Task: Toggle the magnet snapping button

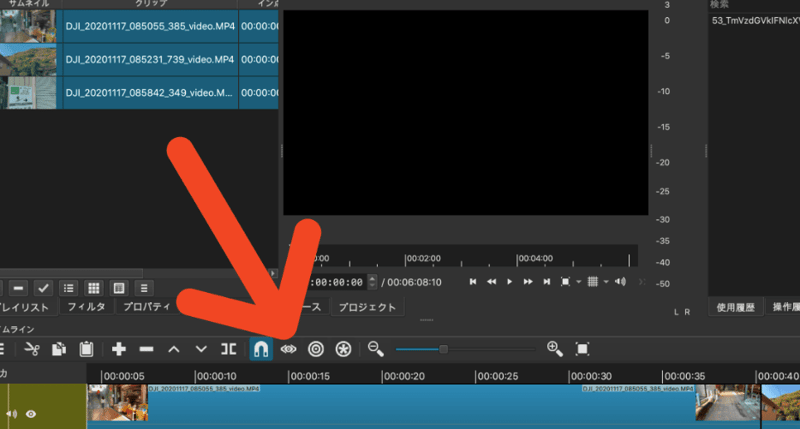Action: (260, 349)
